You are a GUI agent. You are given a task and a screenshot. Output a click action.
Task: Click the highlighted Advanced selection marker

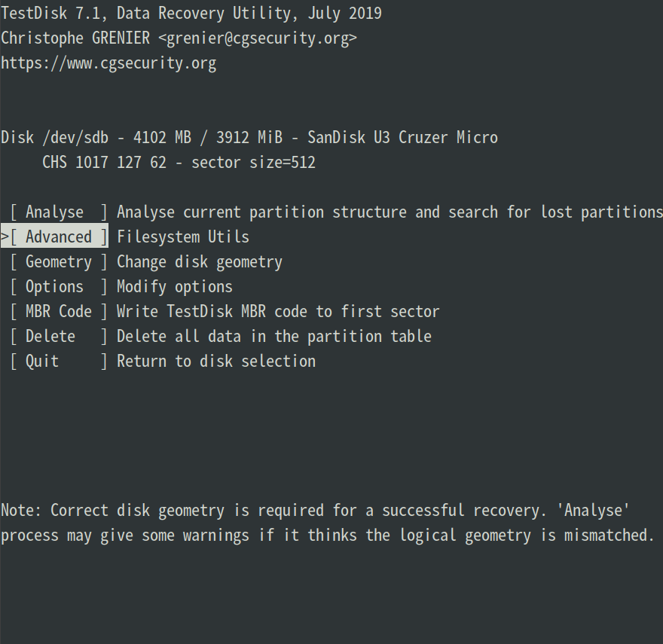pos(5,237)
